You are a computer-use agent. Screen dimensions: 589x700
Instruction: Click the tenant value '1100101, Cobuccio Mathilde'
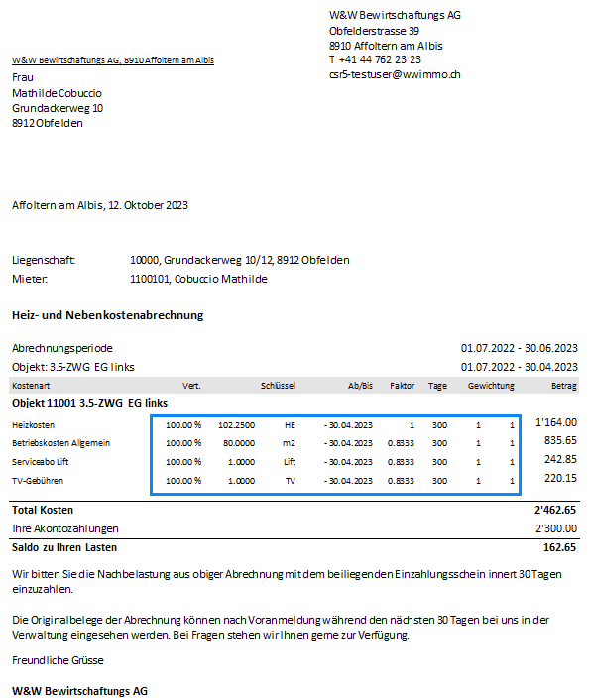(198, 279)
